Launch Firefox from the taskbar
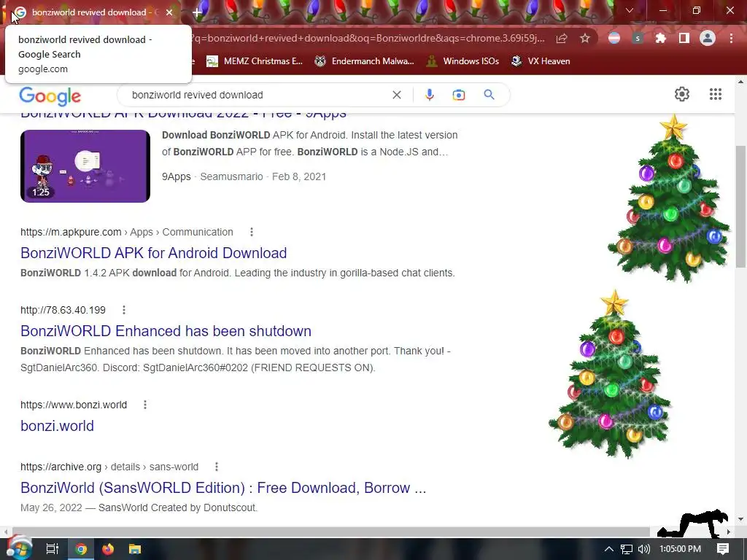The height and width of the screenshot is (560, 747). point(108,549)
